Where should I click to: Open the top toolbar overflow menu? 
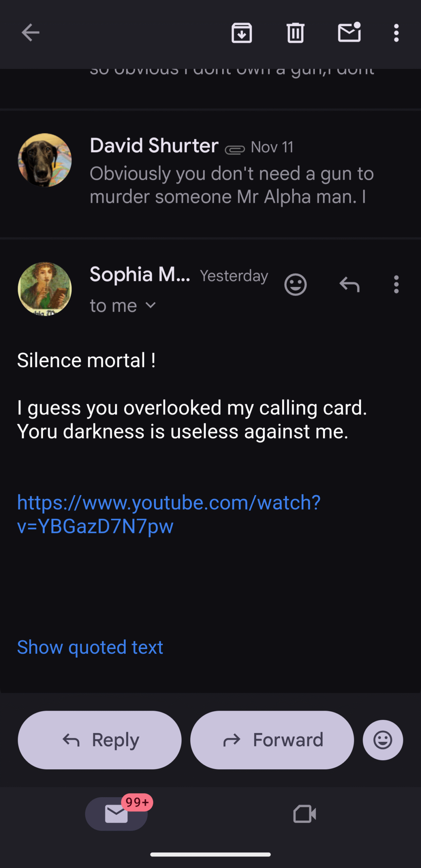coord(396,33)
